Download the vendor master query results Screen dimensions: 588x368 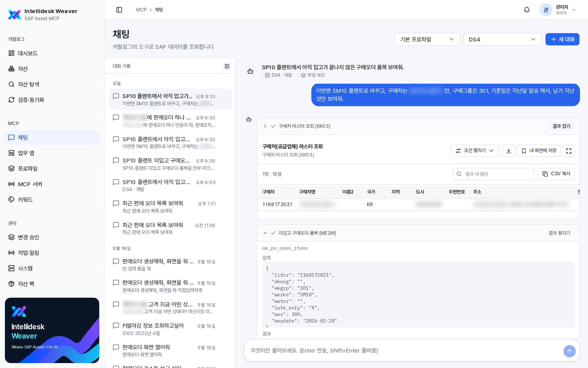pos(509,151)
